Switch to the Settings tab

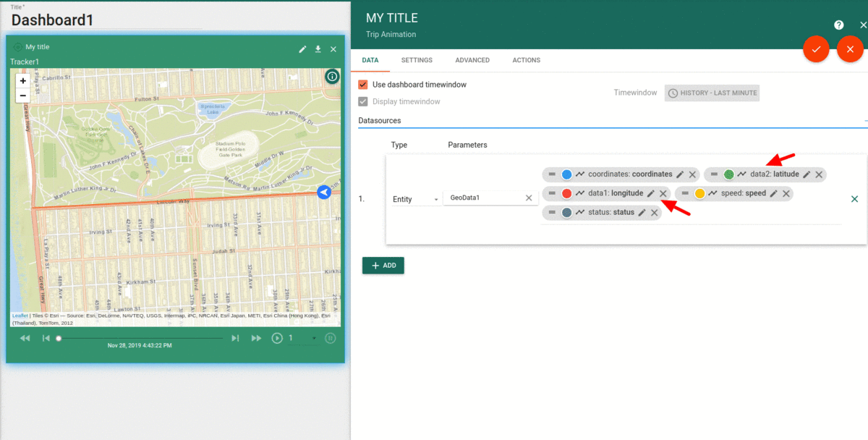[417, 60]
